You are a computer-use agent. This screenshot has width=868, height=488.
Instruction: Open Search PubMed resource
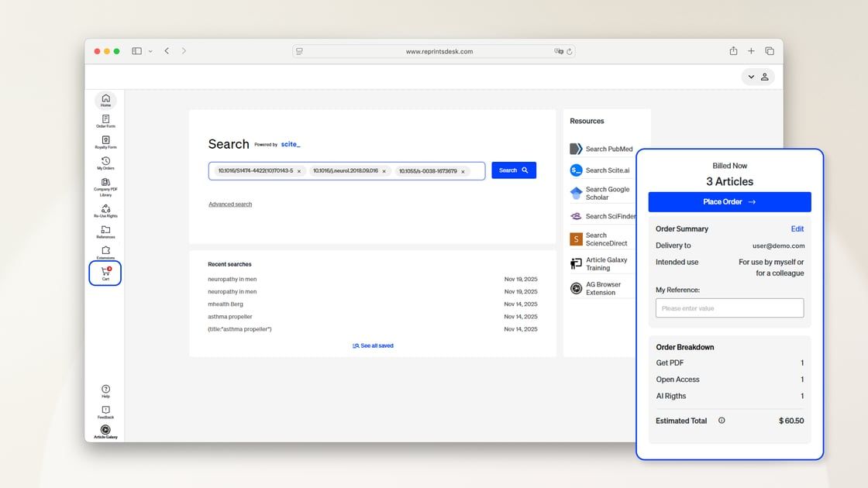click(601, 149)
